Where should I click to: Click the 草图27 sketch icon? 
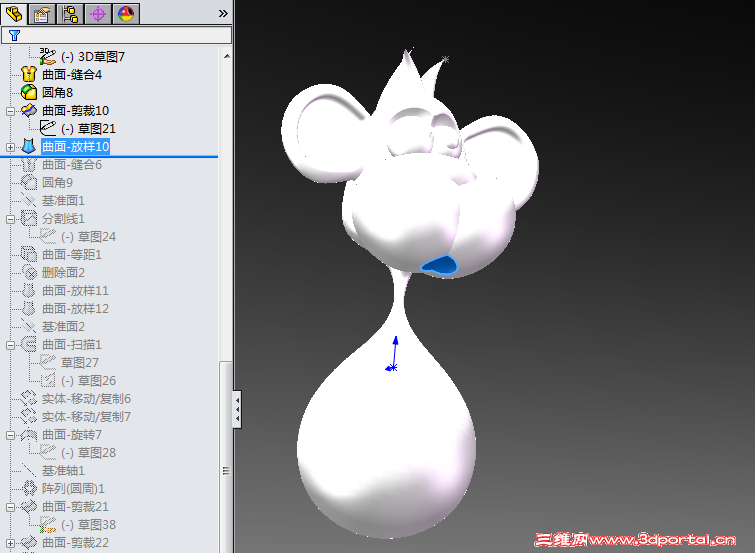(48, 362)
